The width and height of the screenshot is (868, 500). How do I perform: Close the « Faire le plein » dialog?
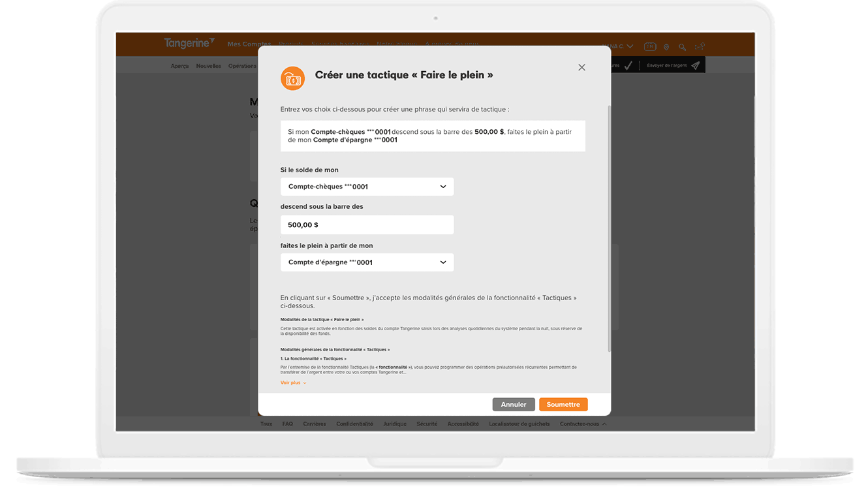tap(581, 67)
